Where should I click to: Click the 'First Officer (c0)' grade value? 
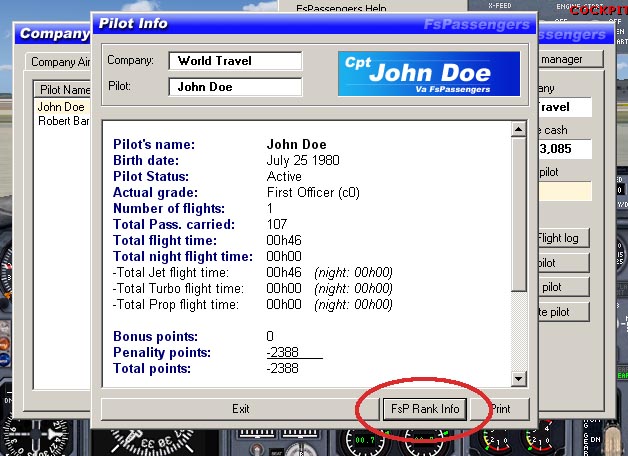(x=313, y=193)
